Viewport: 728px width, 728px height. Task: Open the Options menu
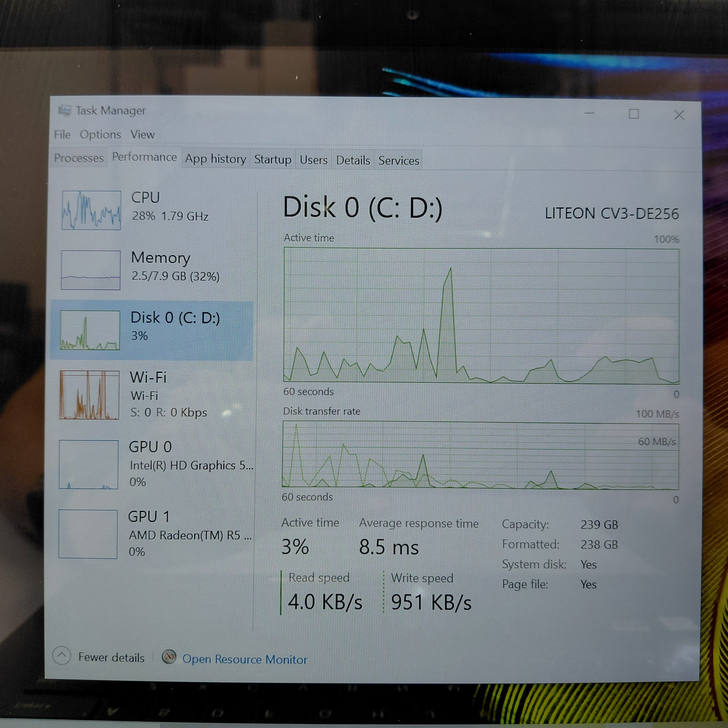[x=100, y=135]
